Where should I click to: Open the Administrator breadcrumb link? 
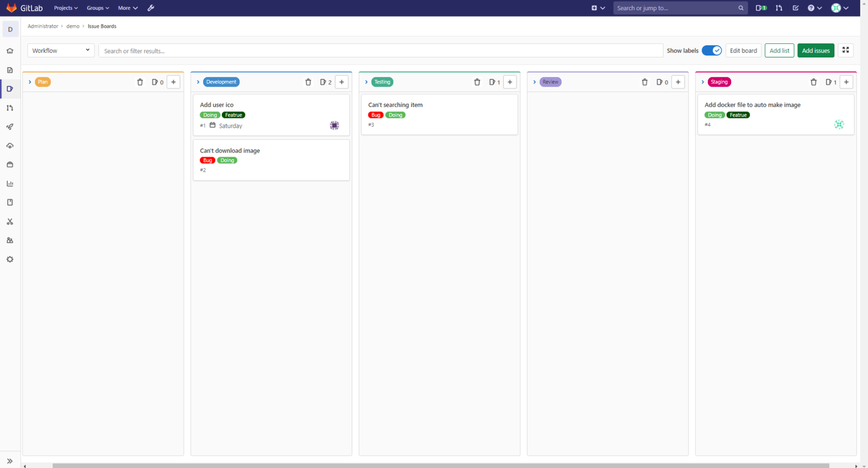coord(43,26)
